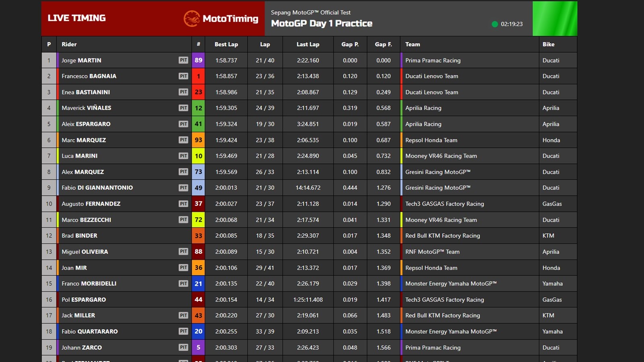The width and height of the screenshot is (644, 362).
Task: Click the number 89 rider badge
Action: pyautogui.click(x=198, y=60)
